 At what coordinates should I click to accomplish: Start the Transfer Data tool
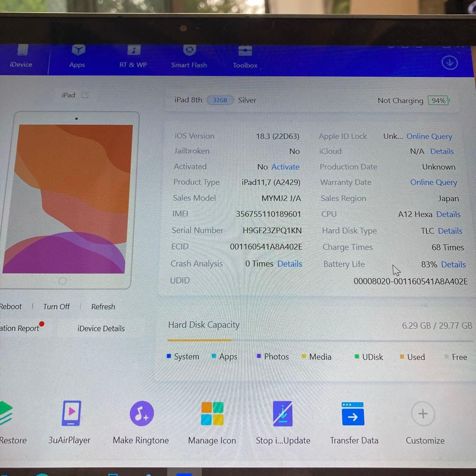click(353, 413)
